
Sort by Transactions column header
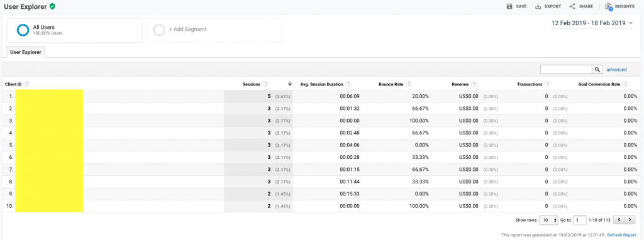click(530, 84)
